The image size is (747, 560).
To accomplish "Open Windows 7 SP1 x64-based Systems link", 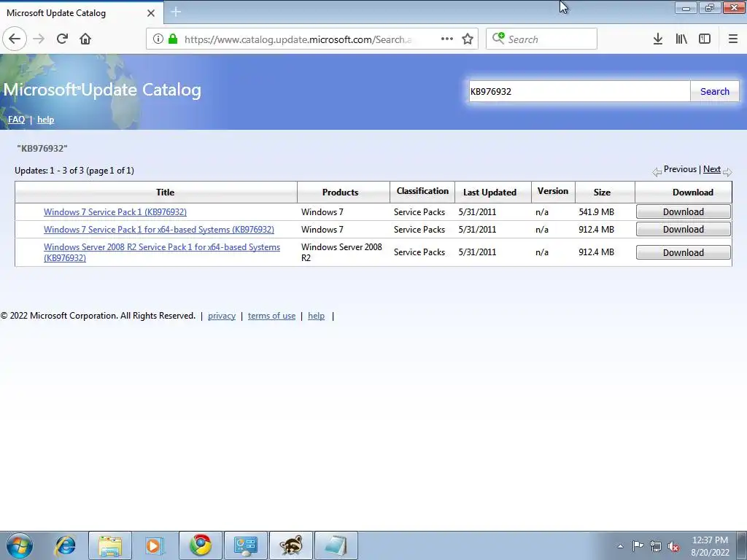I will (158, 230).
